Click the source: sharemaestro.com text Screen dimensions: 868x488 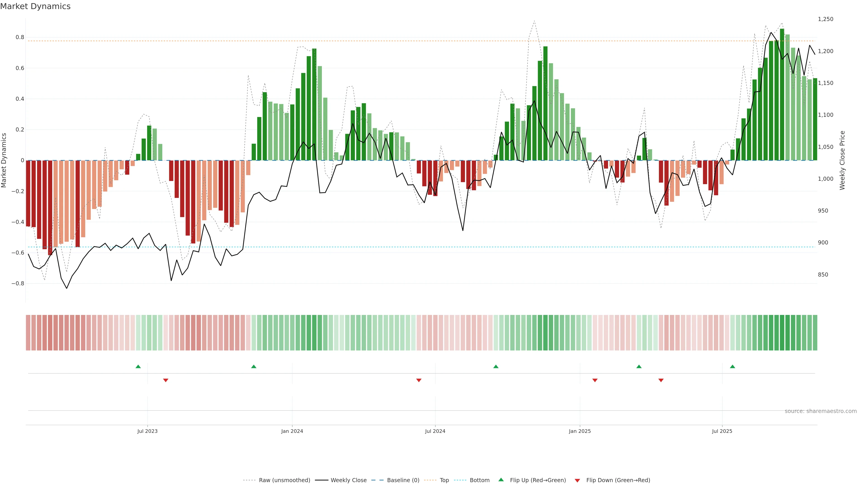tap(821, 411)
